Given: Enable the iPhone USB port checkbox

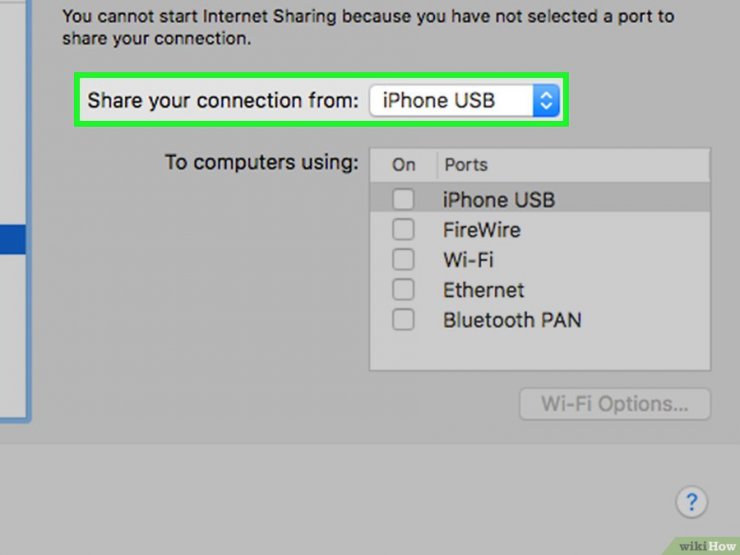Looking at the screenshot, I should [403, 199].
